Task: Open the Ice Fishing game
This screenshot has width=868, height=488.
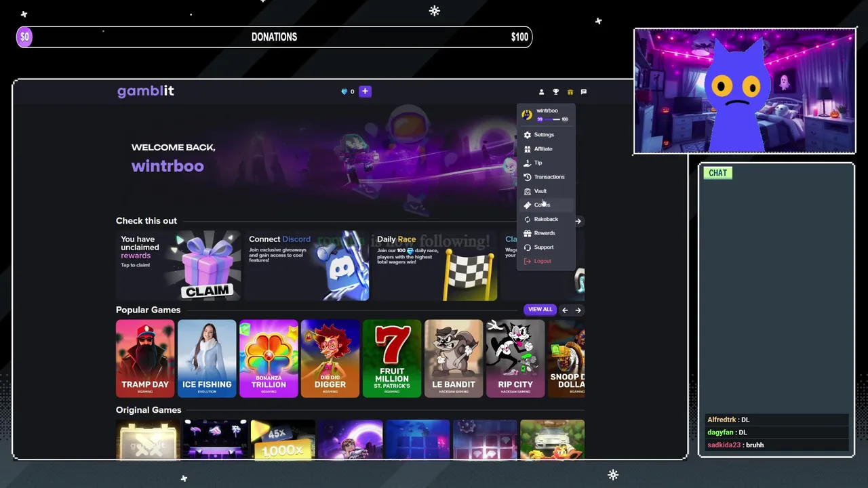Action: click(207, 359)
